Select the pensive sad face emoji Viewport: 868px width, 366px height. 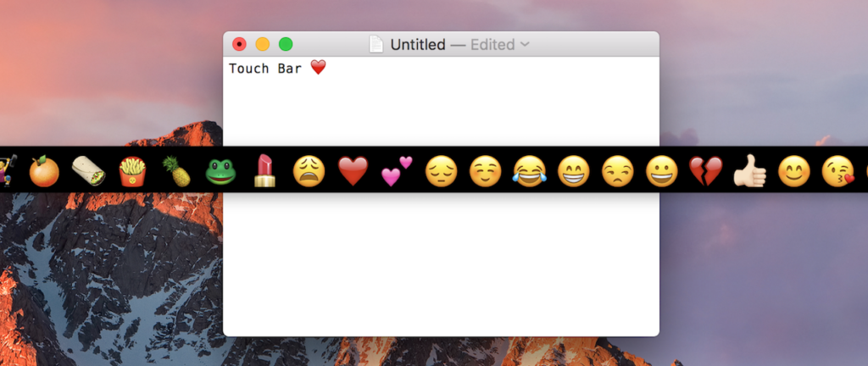pyautogui.click(x=441, y=171)
